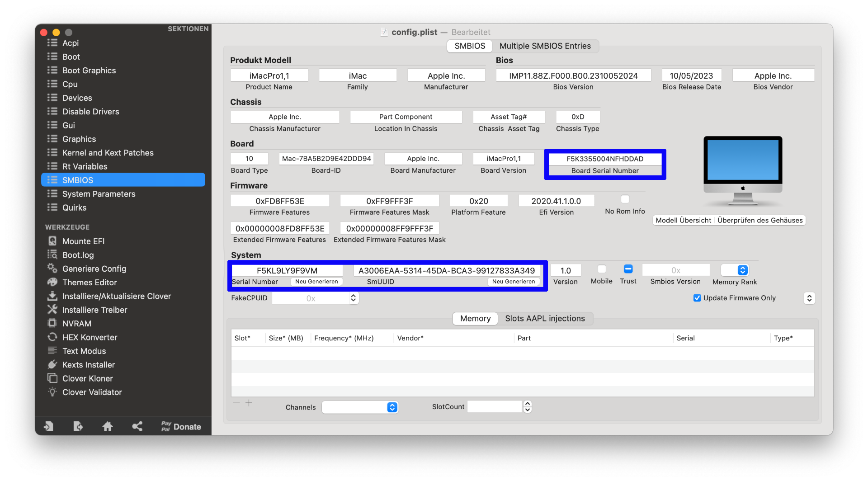
Task: Click the HEX Konverter refresh icon
Action: pos(52,337)
